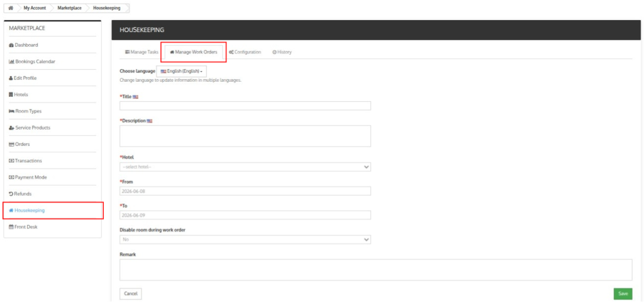Click the History clock icon

pyautogui.click(x=274, y=52)
